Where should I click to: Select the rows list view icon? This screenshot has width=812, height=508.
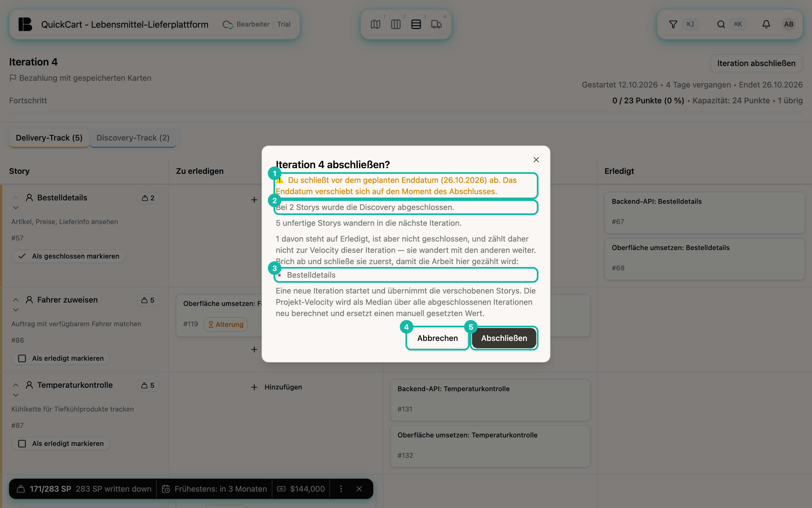pos(416,24)
